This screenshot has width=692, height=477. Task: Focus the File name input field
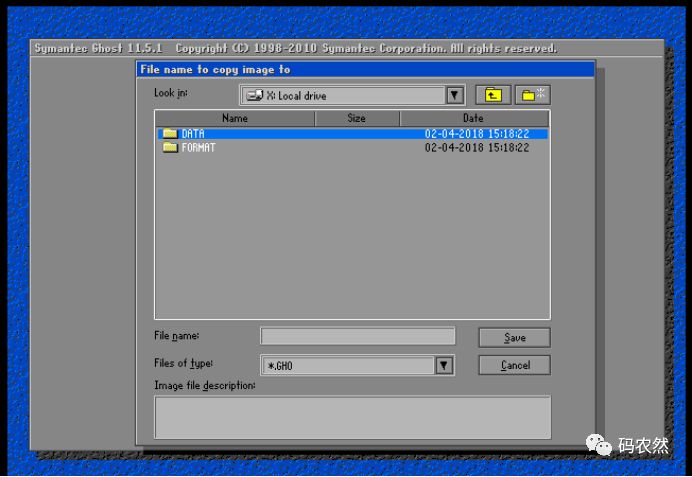[357, 336]
